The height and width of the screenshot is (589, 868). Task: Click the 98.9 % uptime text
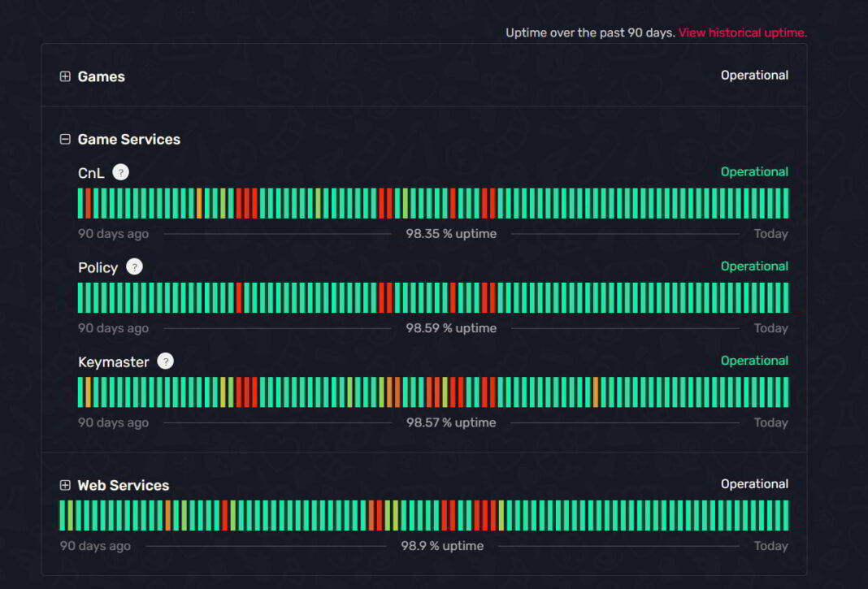click(x=442, y=546)
